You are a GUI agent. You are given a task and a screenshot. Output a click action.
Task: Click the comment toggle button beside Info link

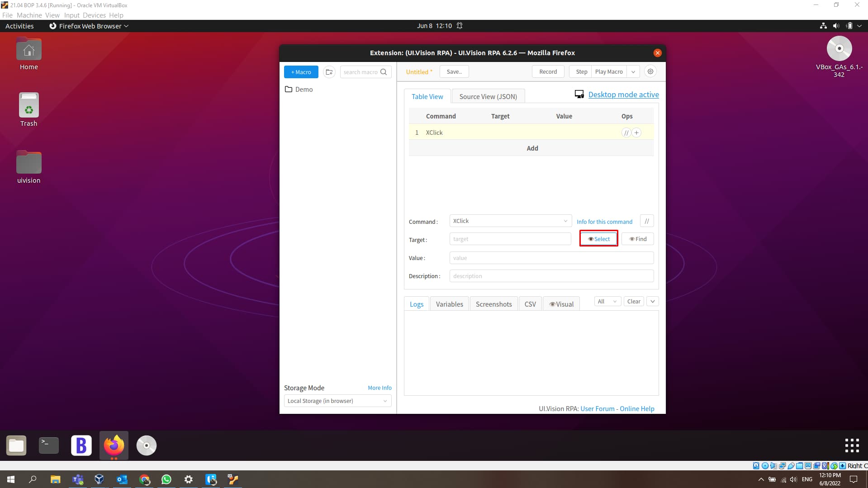(x=647, y=221)
